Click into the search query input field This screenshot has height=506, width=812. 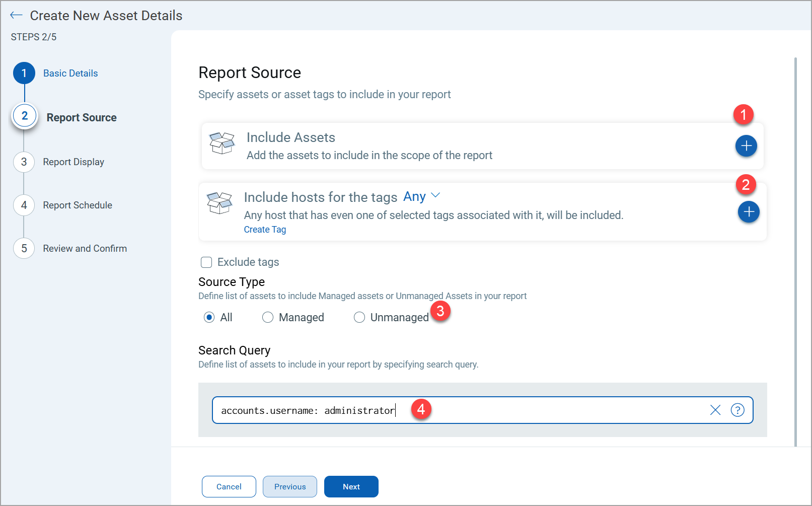point(482,410)
